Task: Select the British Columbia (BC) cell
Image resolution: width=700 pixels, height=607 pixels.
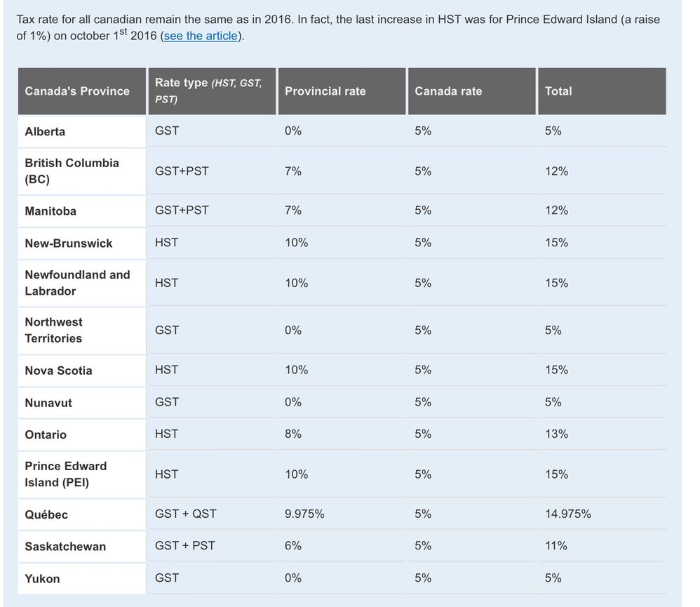Action: click(x=72, y=171)
